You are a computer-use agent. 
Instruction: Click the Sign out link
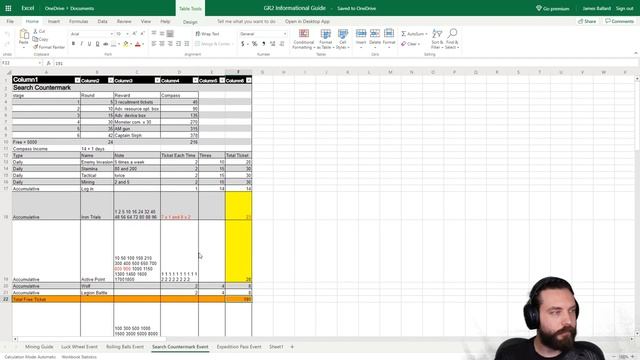tap(624, 8)
